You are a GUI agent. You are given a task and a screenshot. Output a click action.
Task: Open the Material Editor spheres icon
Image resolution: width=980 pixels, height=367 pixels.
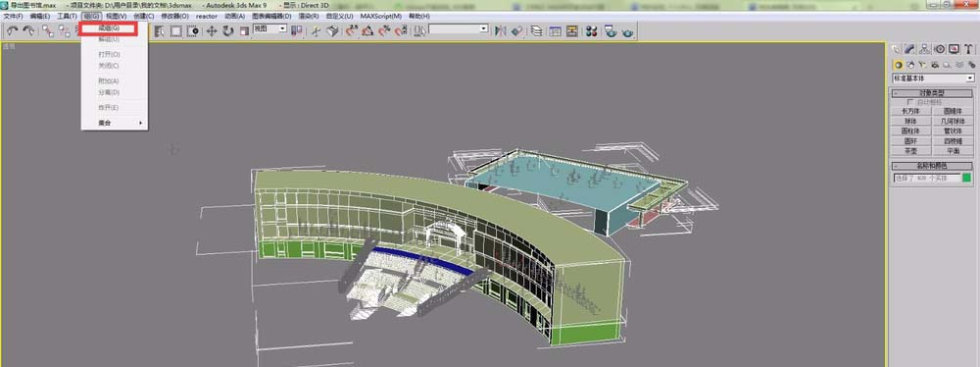(591, 30)
